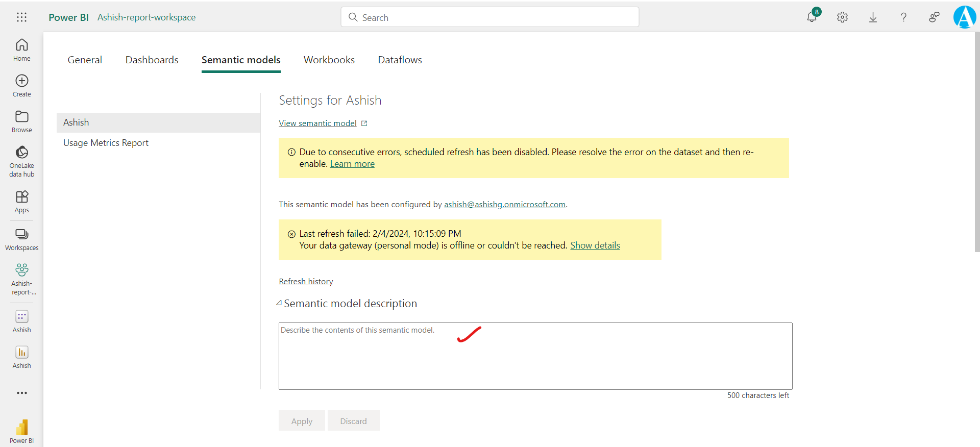Switch to the Dataflows tab
This screenshot has height=447, width=980.
[400, 60]
